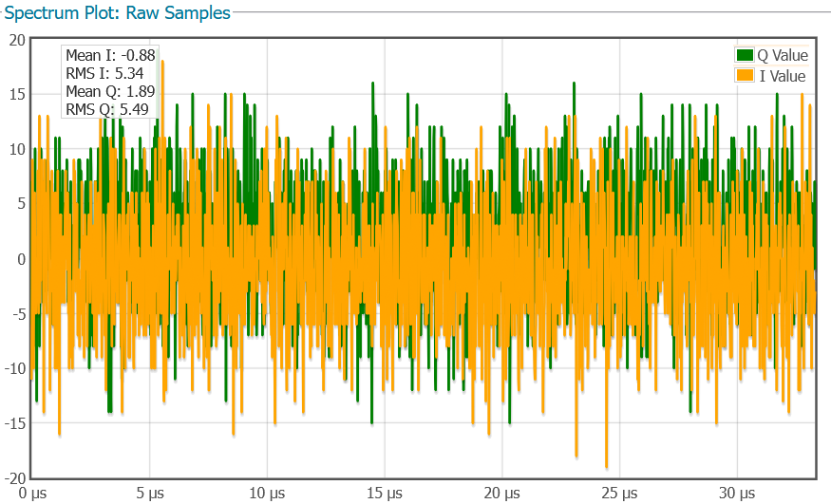Click the '-15' y-axis label
Viewport: 831px width, 504px height.
[x=15, y=423]
